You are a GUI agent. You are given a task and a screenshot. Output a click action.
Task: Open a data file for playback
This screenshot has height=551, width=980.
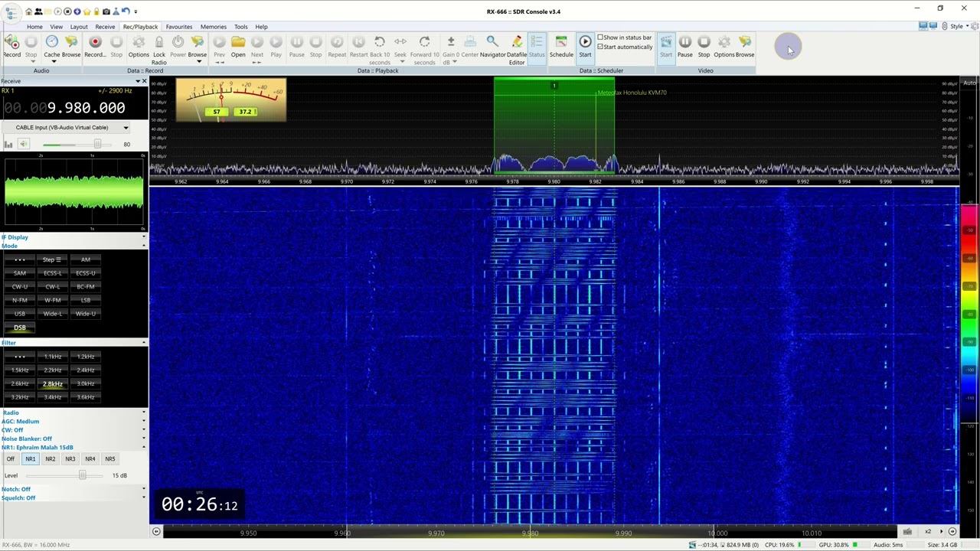pyautogui.click(x=238, y=46)
